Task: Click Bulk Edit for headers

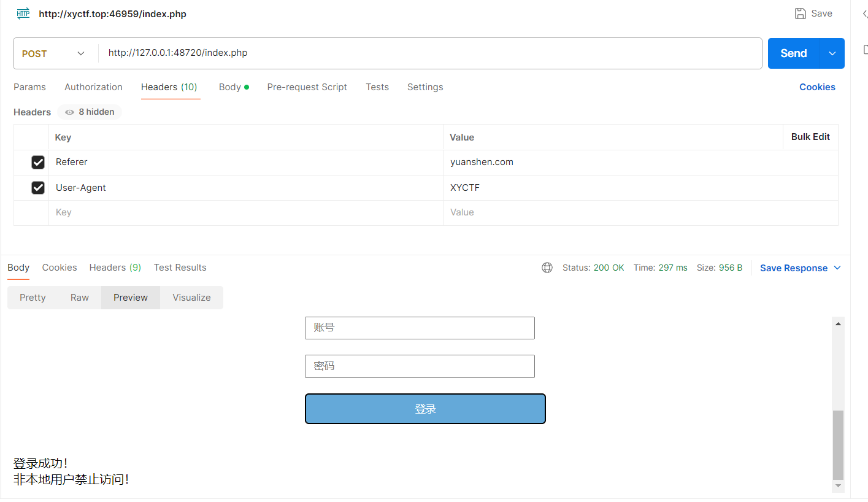Action: click(x=810, y=137)
